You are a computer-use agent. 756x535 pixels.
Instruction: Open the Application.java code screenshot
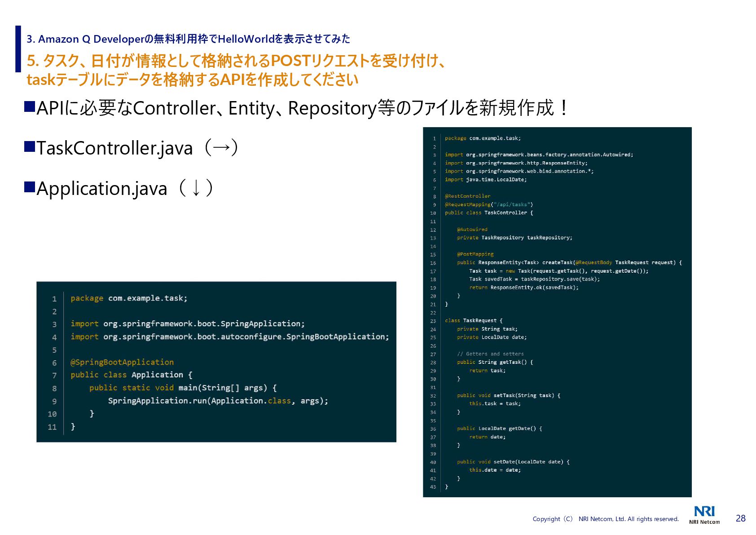[x=216, y=362]
